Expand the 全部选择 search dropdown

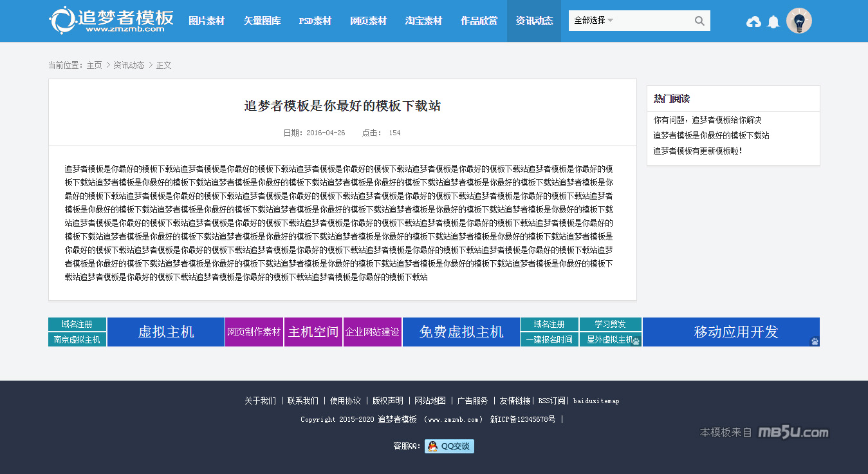pyautogui.click(x=593, y=21)
